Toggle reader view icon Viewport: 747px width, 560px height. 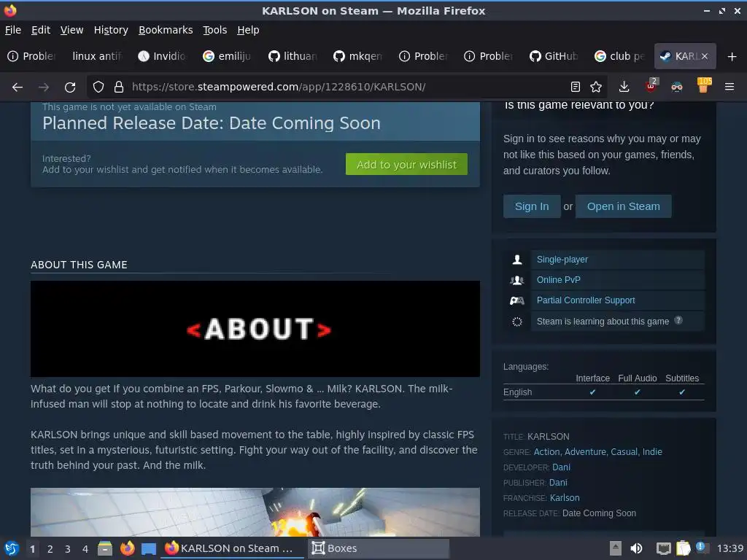pyautogui.click(x=576, y=87)
